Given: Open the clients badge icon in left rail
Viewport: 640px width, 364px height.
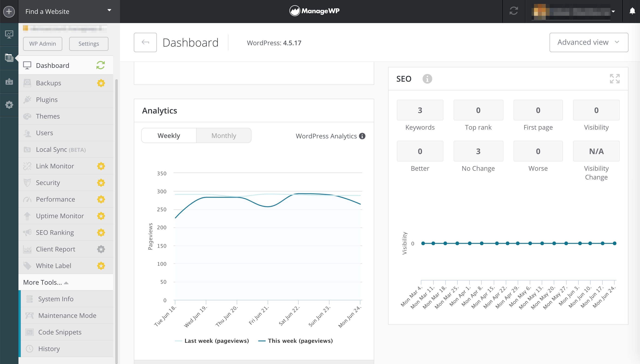Looking at the screenshot, I should [x=9, y=81].
